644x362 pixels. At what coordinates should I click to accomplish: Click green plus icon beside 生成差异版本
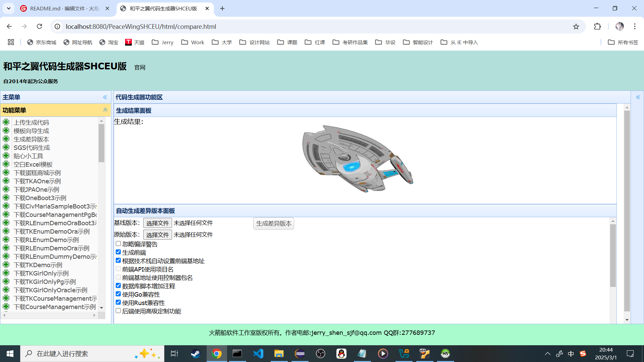[6, 139]
